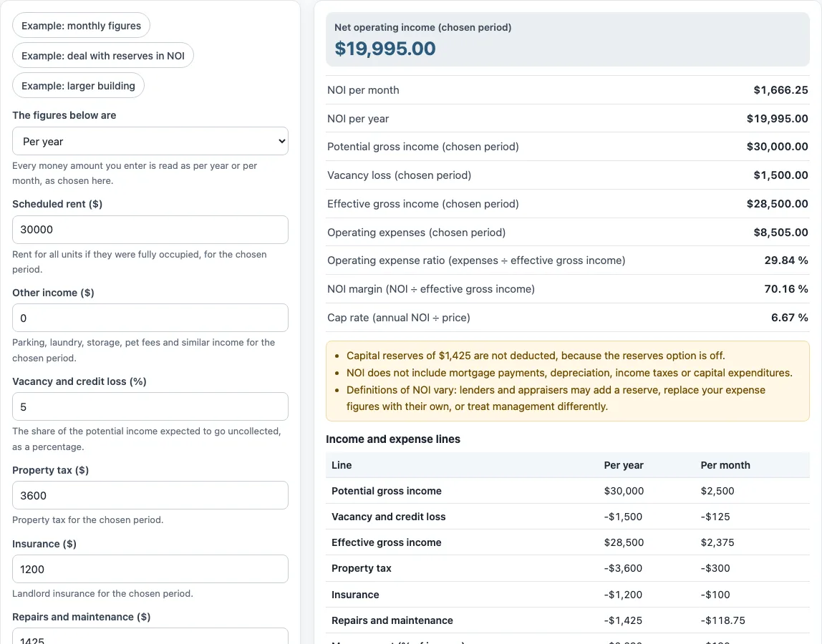Viewport: 822px width, 644px height.
Task: Select the 'NOI does not include mortgage payments' note
Action: 569,373
